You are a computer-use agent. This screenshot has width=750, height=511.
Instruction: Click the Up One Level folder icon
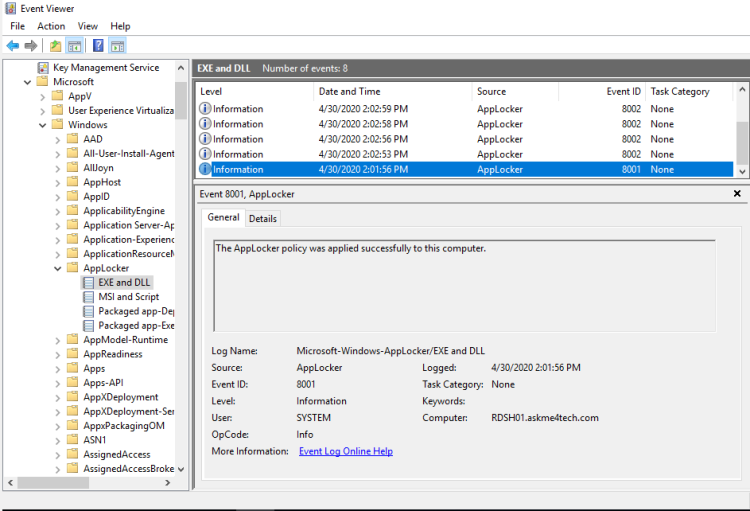pos(56,46)
